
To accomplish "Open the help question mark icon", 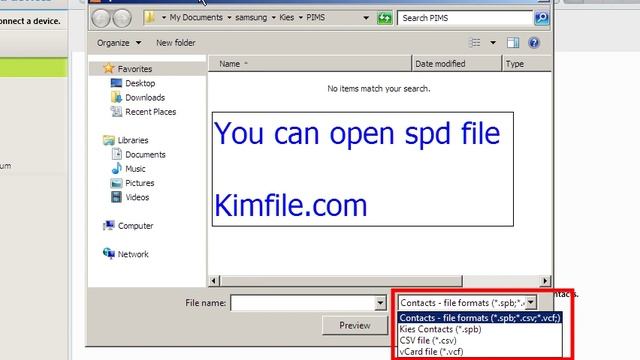I will [x=533, y=42].
